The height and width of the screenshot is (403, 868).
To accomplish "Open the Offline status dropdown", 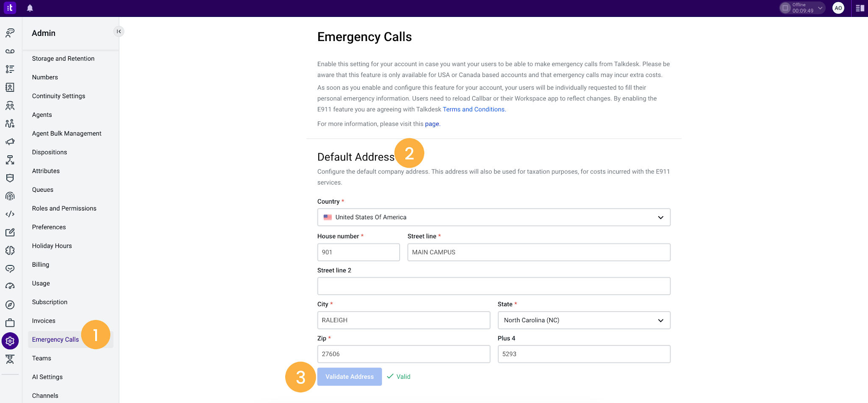I will pyautogui.click(x=802, y=8).
